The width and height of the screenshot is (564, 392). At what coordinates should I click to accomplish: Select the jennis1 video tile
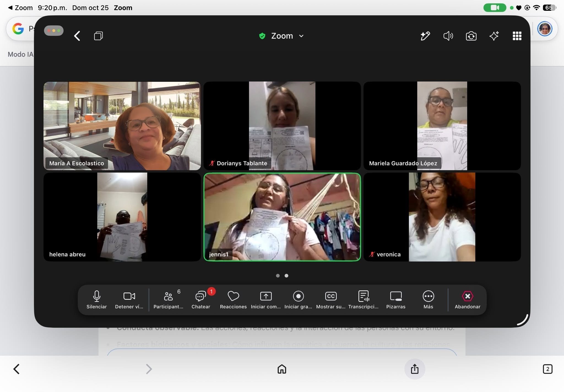(x=282, y=217)
